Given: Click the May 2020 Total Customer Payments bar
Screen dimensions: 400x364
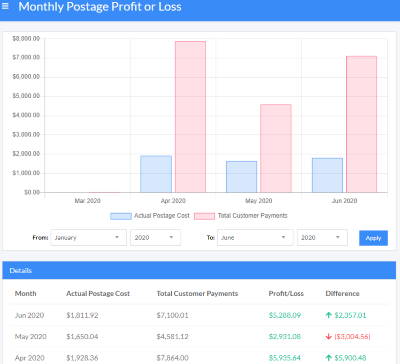Looking at the screenshot, I should (276, 148).
